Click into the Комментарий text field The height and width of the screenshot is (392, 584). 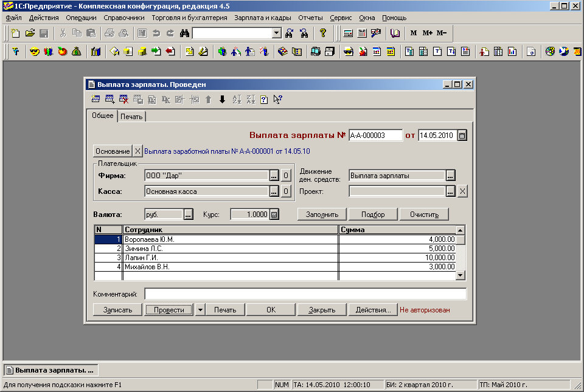pos(305,294)
